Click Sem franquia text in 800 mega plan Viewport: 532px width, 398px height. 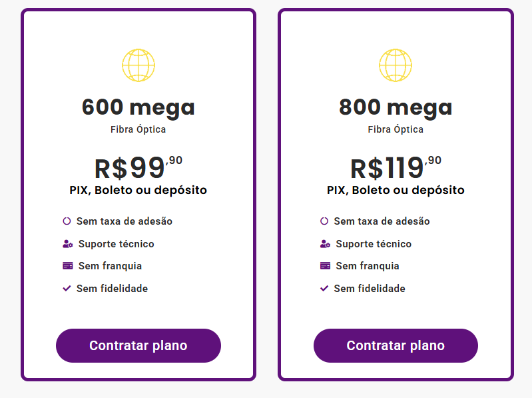(368, 266)
